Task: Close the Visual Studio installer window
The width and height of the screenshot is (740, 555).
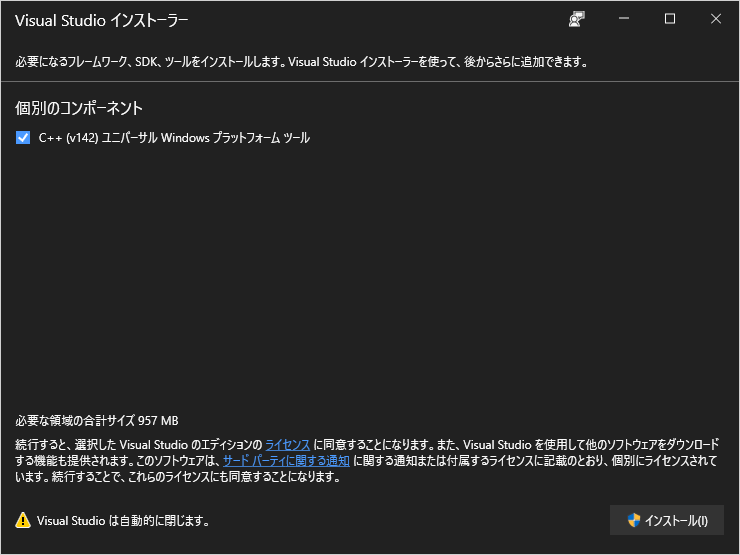Action: [715, 19]
